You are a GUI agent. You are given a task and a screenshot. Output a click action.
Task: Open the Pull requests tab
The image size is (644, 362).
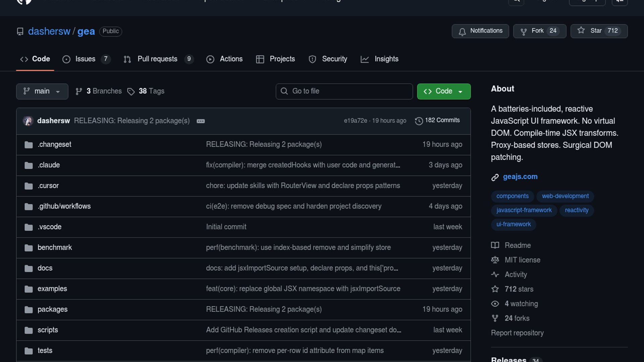(157, 59)
